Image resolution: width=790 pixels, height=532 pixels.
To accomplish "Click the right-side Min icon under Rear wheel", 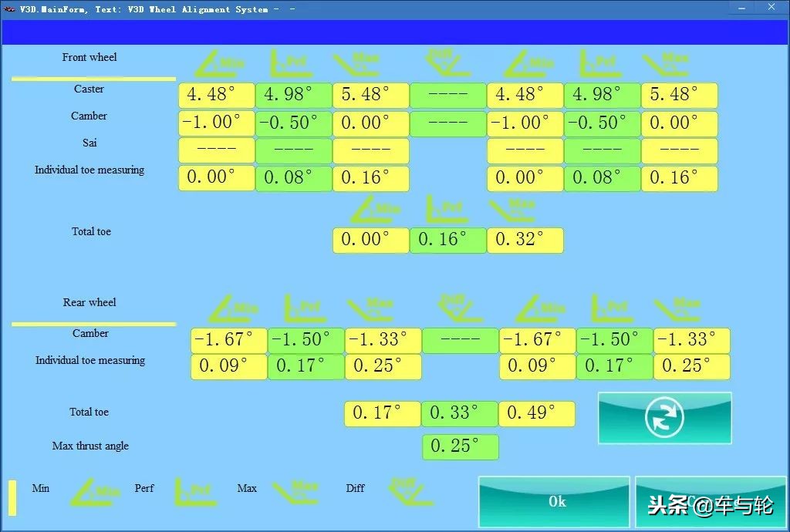I will (x=540, y=308).
